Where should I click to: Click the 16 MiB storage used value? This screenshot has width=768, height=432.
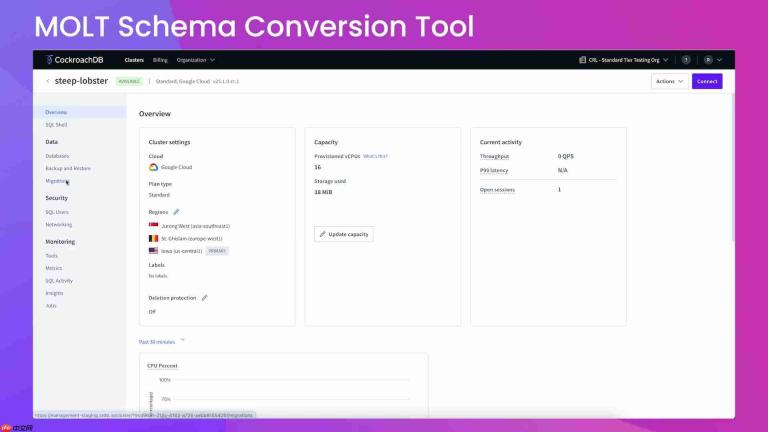click(323, 192)
